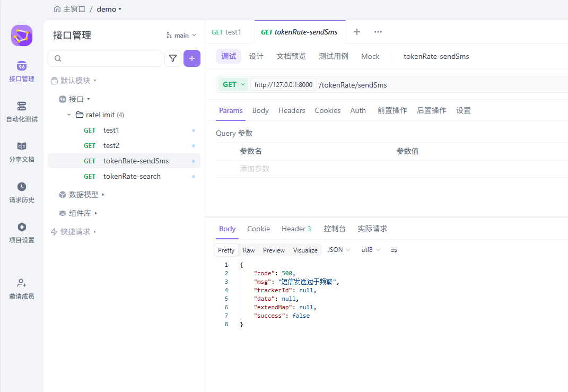The image size is (568, 392).
Task: Click the purple plus add button
Action: [192, 58]
